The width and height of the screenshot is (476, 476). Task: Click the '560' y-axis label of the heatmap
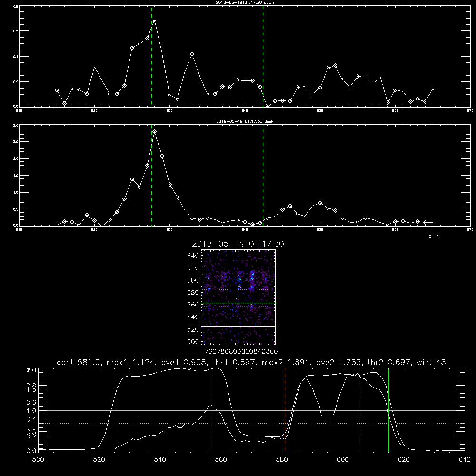(193, 305)
